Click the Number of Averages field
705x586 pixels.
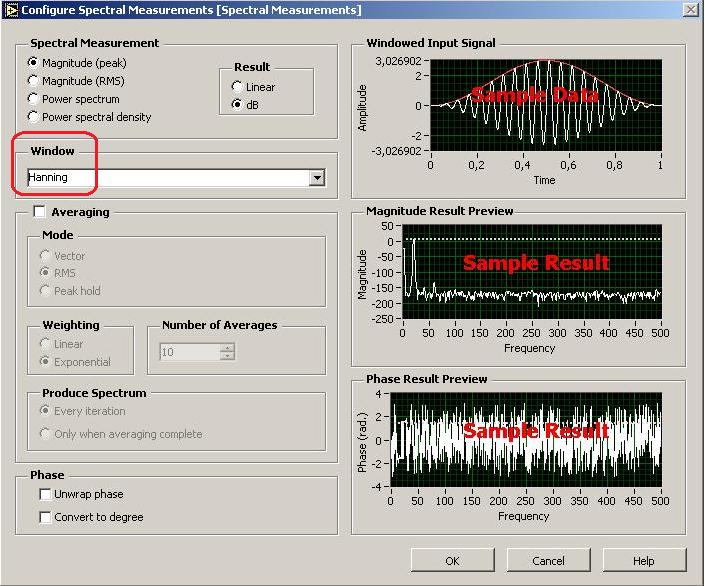pos(190,352)
